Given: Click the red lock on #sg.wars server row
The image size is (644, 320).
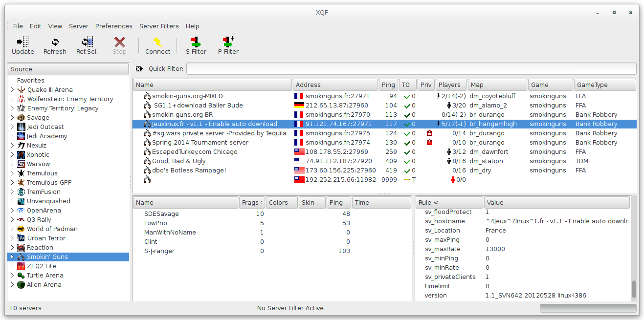Looking at the screenshot, I should [429, 133].
